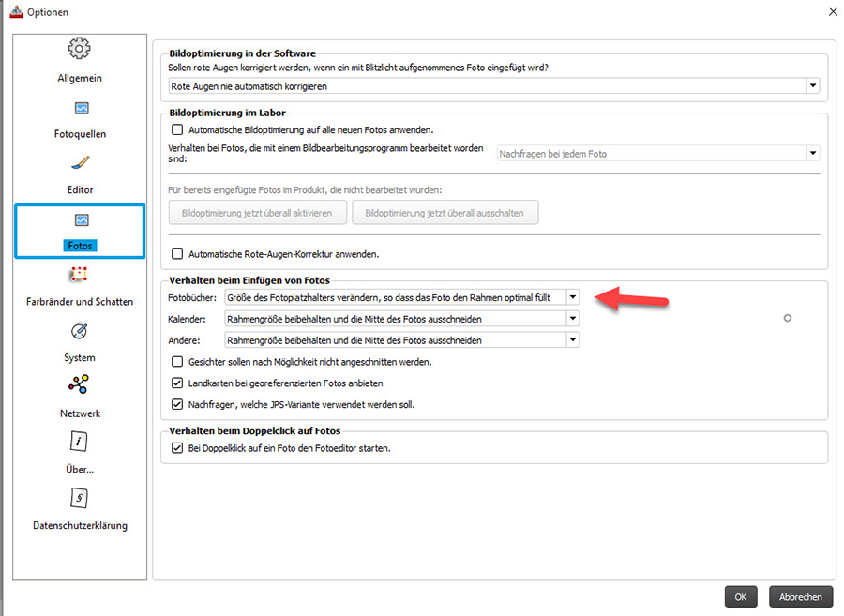Select the highlighted Fotos label
The width and height of the screenshot is (844, 616).
click(81, 246)
